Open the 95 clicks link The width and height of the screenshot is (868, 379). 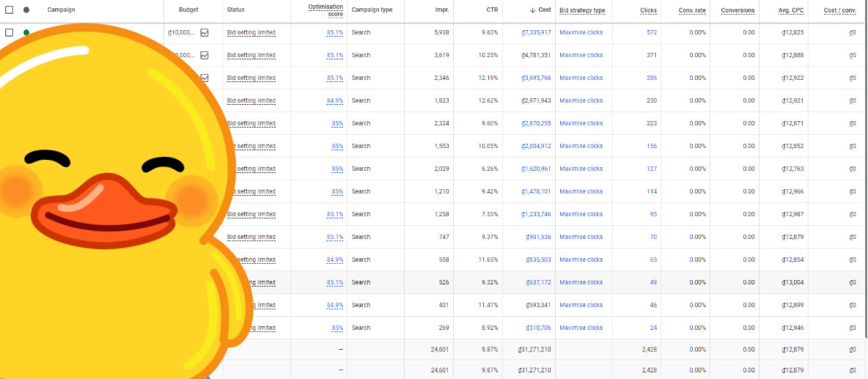pyautogui.click(x=653, y=214)
